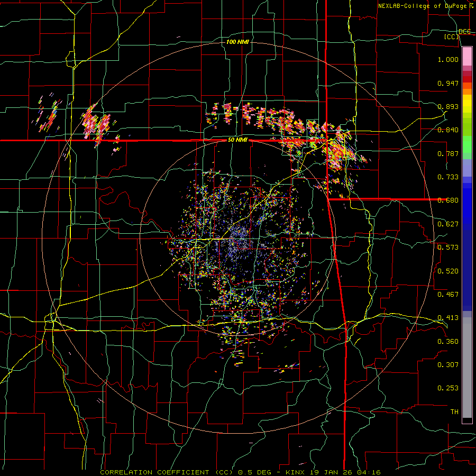Click the [CC] units label

[x=452, y=36]
